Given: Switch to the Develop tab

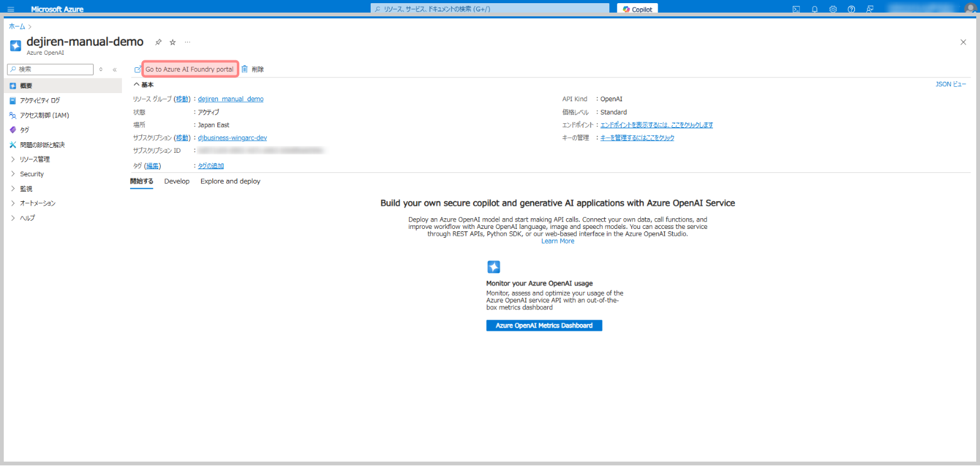Looking at the screenshot, I should click(x=177, y=181).
